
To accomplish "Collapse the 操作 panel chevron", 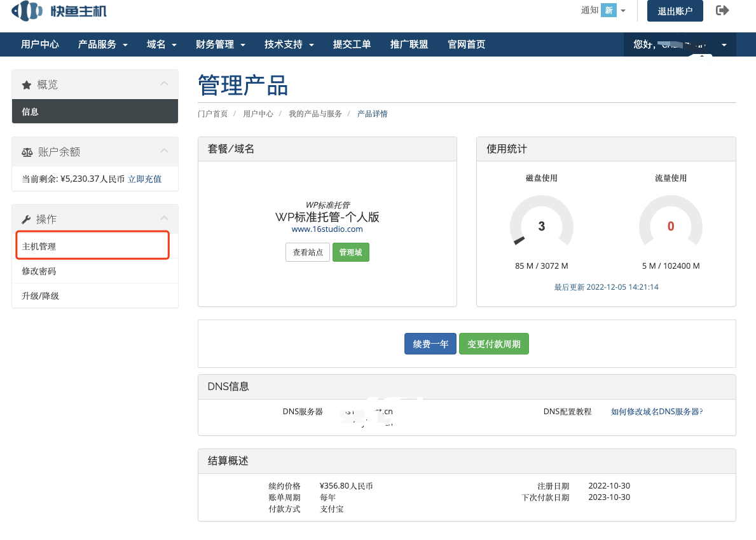I will point(164,219).
